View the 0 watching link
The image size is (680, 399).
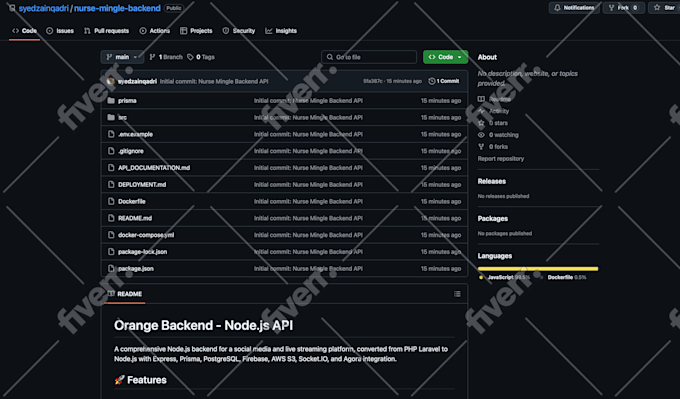[498, 135]
